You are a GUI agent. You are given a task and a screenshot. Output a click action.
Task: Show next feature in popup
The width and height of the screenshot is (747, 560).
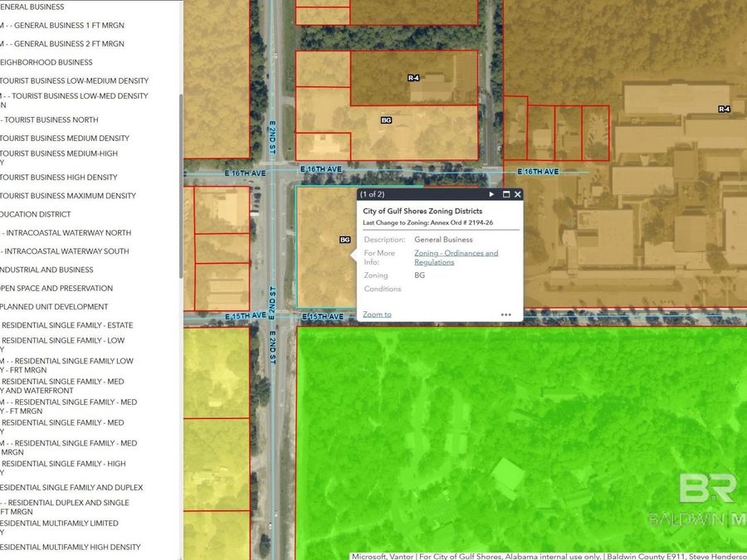491,194
